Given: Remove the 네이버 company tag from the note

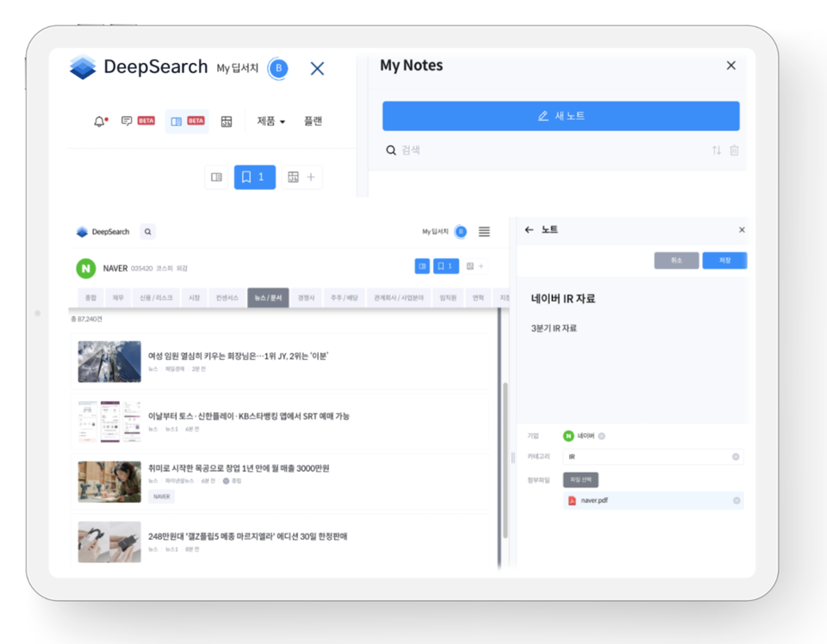Looking at the screenshot, I should click(600, 436).
